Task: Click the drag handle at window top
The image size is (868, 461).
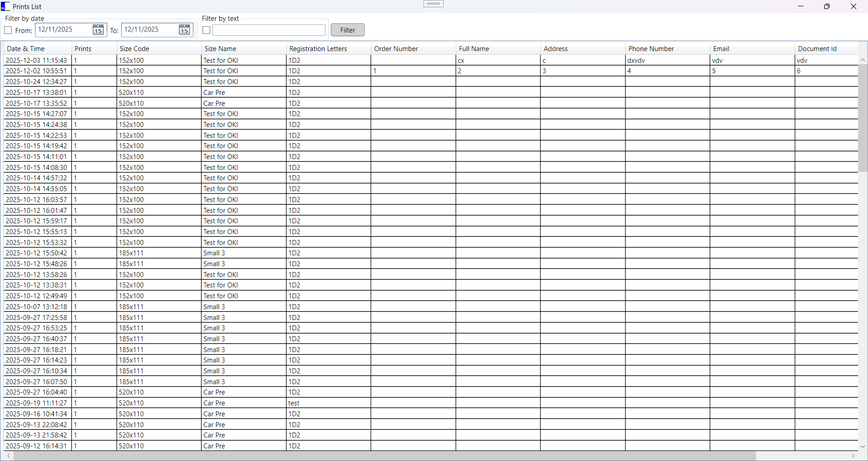Action: pyautogui.click(x=434, y=4)
